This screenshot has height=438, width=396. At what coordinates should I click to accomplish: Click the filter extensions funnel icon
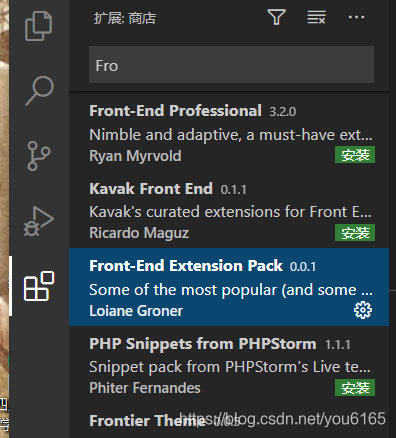click(276, 17)
